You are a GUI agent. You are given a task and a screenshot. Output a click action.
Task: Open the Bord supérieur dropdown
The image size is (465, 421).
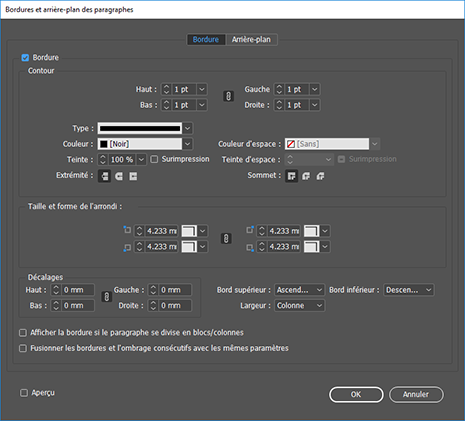tap(299, 290)
